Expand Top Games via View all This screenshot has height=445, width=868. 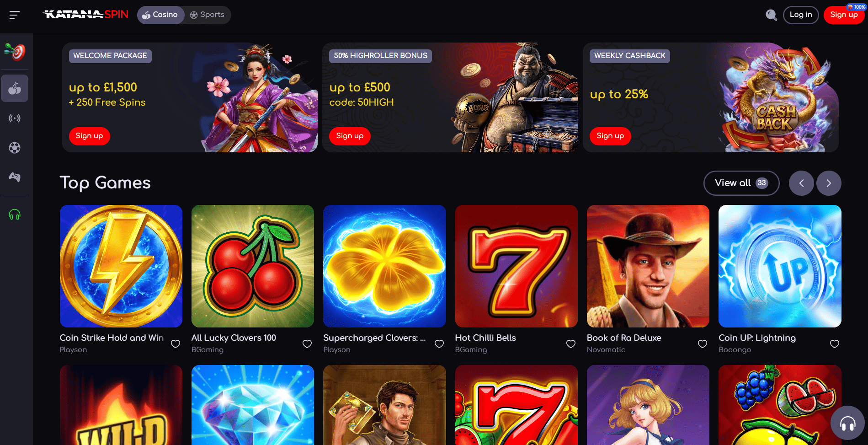[x=741, y=183]
